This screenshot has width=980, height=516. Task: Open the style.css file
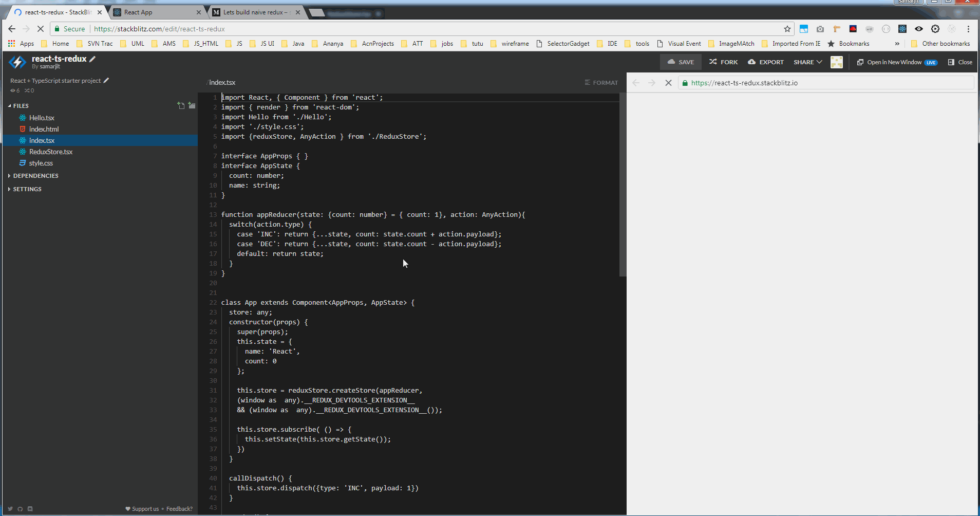click(x=41, y=163)
